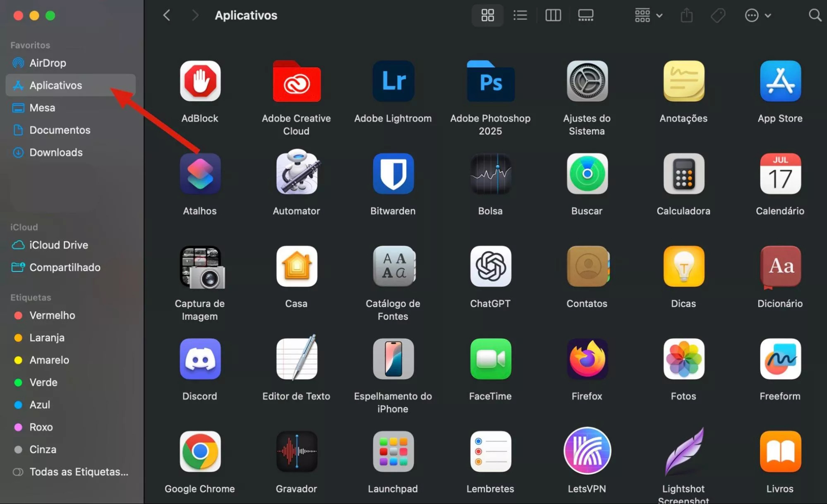Switch to icon grid view
Image resolution: width=827 pixels, height=504 pixels.
coord(487,16)
